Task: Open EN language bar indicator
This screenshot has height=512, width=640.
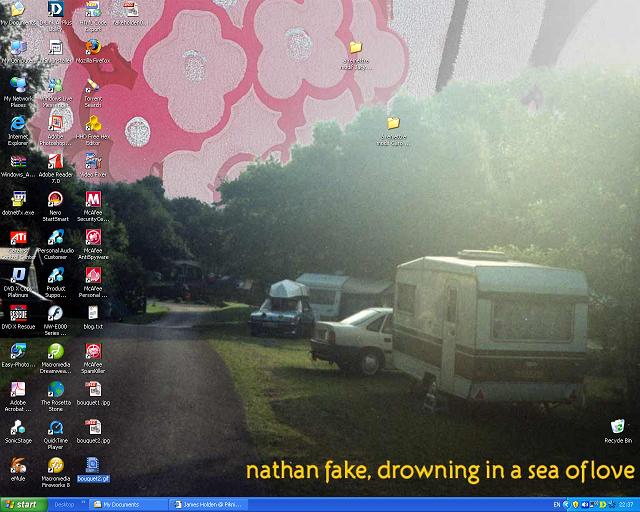Action: point(557,505)
